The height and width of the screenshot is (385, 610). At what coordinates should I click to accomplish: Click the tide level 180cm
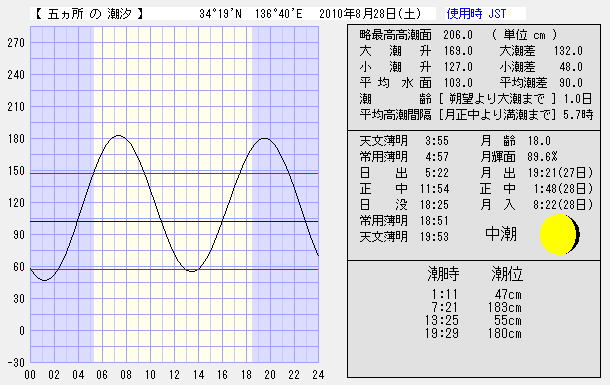(x=505, y=333)
